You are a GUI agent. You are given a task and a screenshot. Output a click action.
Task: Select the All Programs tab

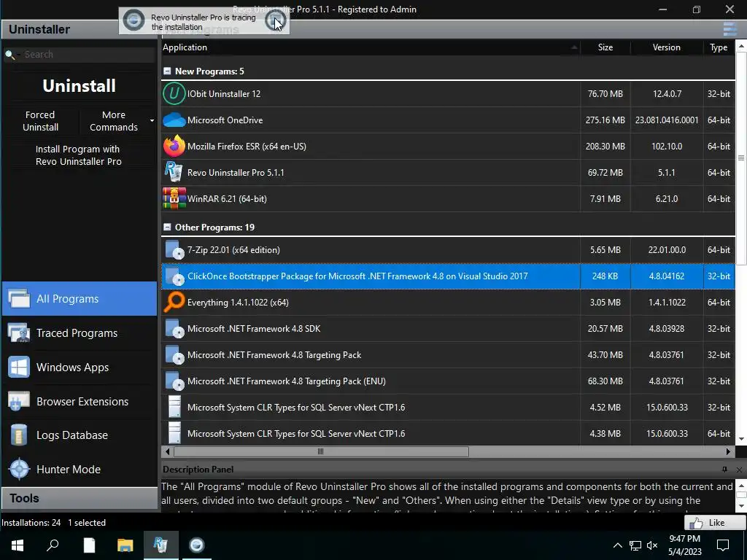click(x=80, y=298)
